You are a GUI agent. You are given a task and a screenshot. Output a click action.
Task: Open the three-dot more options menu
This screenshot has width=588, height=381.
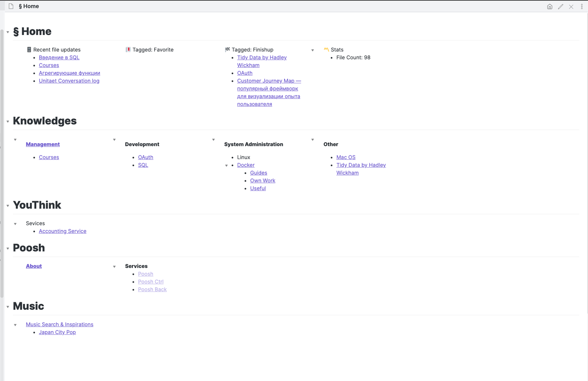[x=582, y=6]
